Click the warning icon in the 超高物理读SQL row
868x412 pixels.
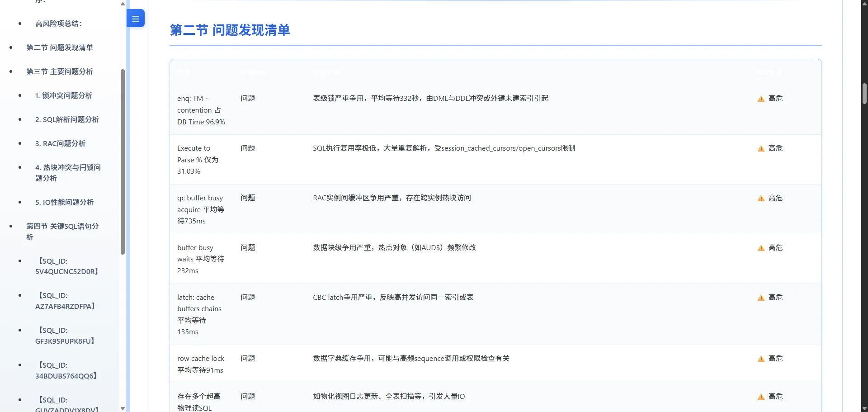(x=761, y=397)
